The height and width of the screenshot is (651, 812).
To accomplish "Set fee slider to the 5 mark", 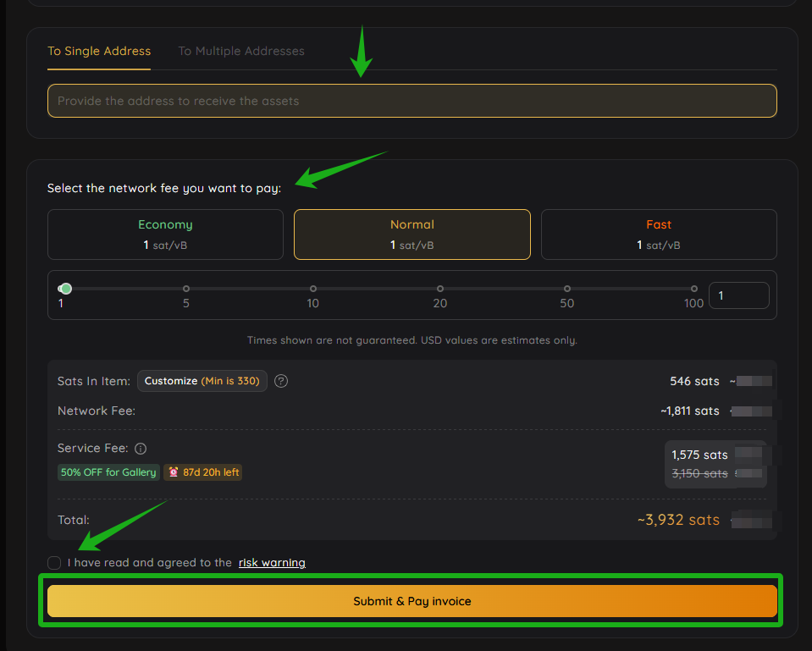I will 186,289.
